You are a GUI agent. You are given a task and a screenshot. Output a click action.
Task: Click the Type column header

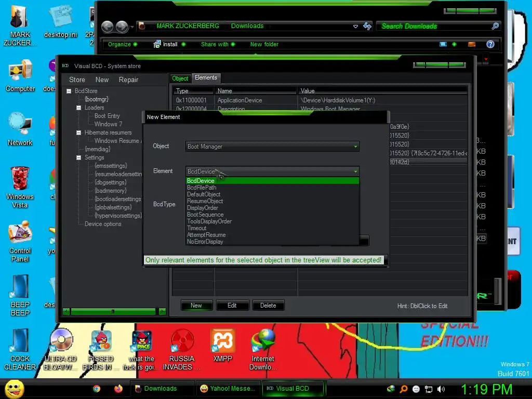click(193, 91)
